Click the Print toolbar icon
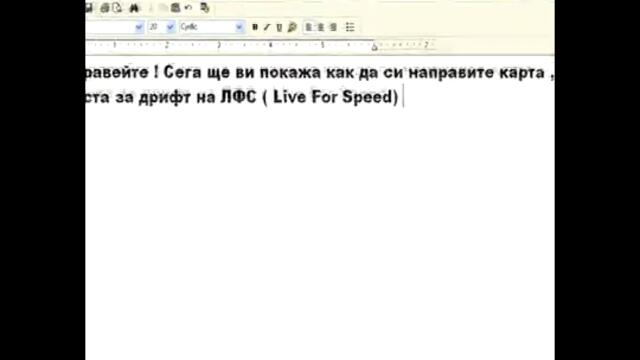This screenshot has height=360, width=640. click(105, 8)
